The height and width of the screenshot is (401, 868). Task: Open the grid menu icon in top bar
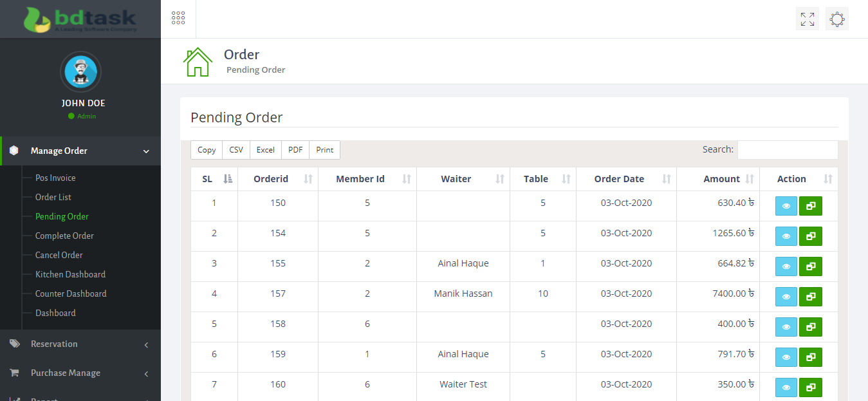178,18
